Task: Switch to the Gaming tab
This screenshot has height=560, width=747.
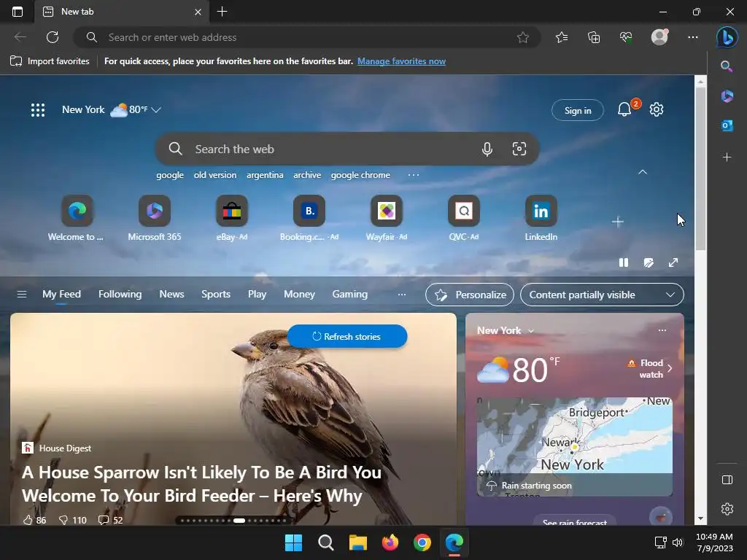Action: pos(349,295)
